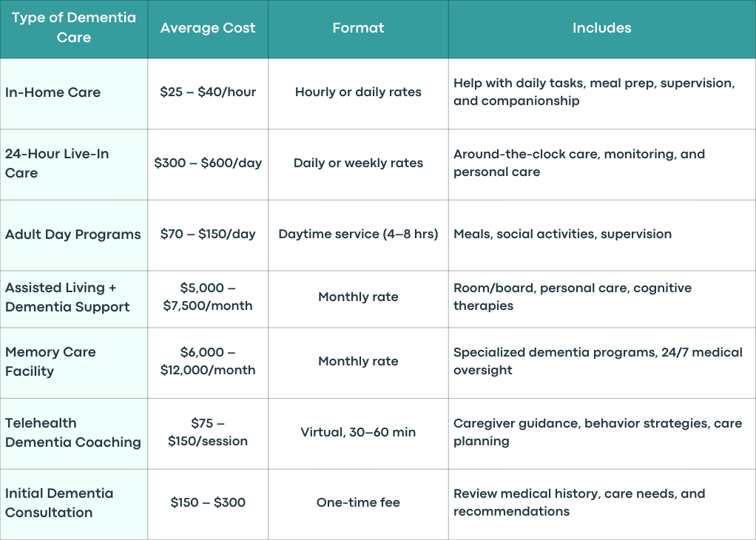Image resolution: width=756 pixels, height=540 pixels.
Task: Click the 'Format' column header
Action: (358, 27)
